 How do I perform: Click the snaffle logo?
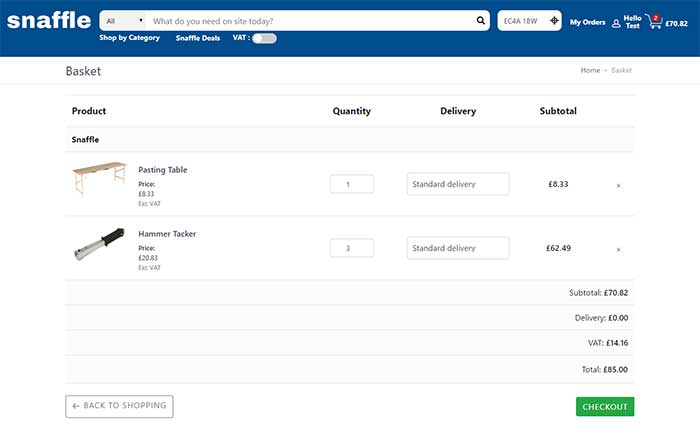49,21
